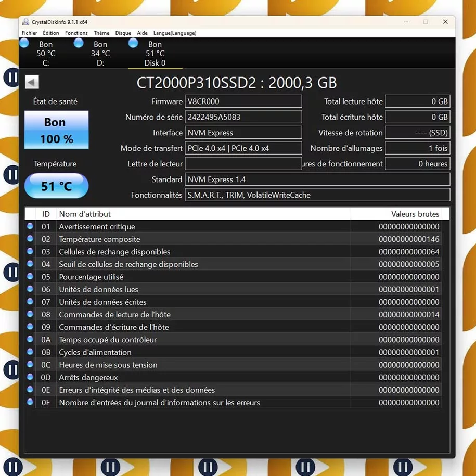
Task: Click the status orb for attribute 01
Action: [30, 226]
